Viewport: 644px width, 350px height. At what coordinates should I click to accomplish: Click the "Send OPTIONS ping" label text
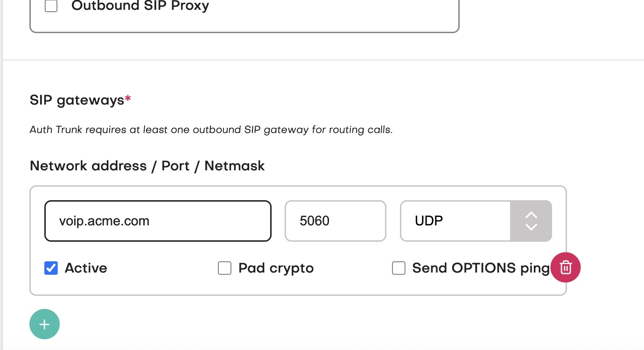[481, 268]
